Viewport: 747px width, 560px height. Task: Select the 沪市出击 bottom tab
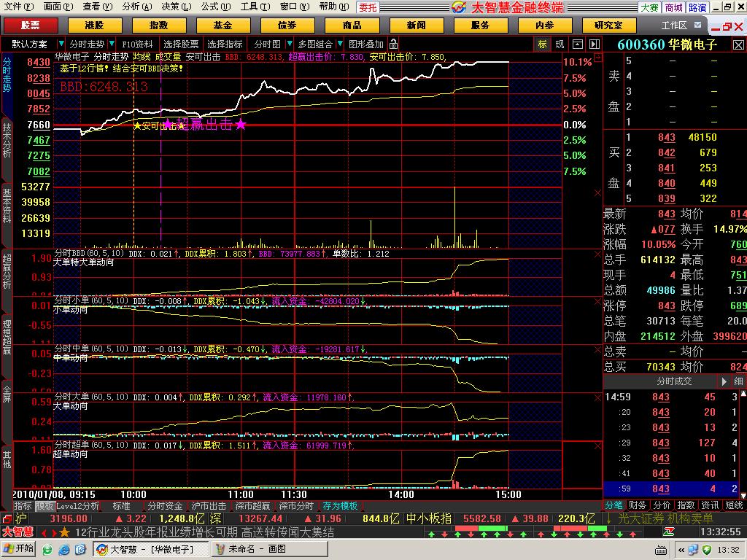[209, 506]
